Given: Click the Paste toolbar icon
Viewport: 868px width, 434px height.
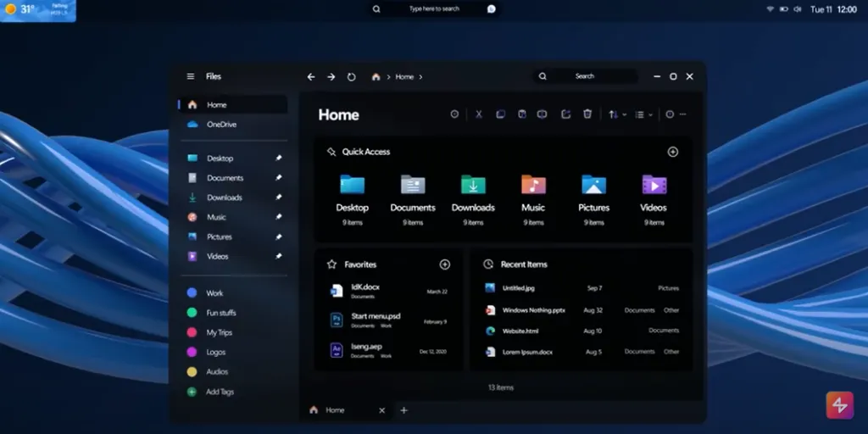Looking at the screenshot, I should pyautogui.click(x=521, y=114).
